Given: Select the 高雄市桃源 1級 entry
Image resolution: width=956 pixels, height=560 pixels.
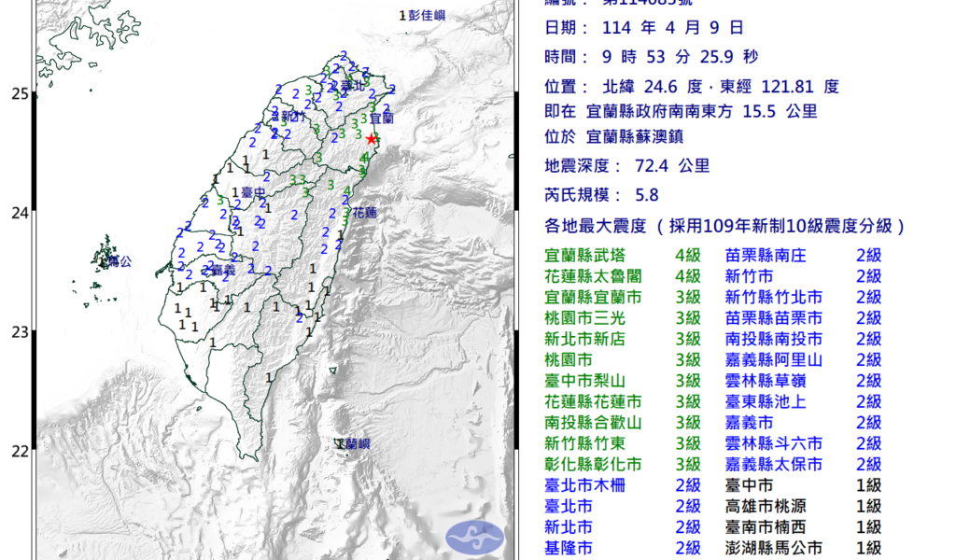Looking at the screenshot, I should [x=766, y=506].
